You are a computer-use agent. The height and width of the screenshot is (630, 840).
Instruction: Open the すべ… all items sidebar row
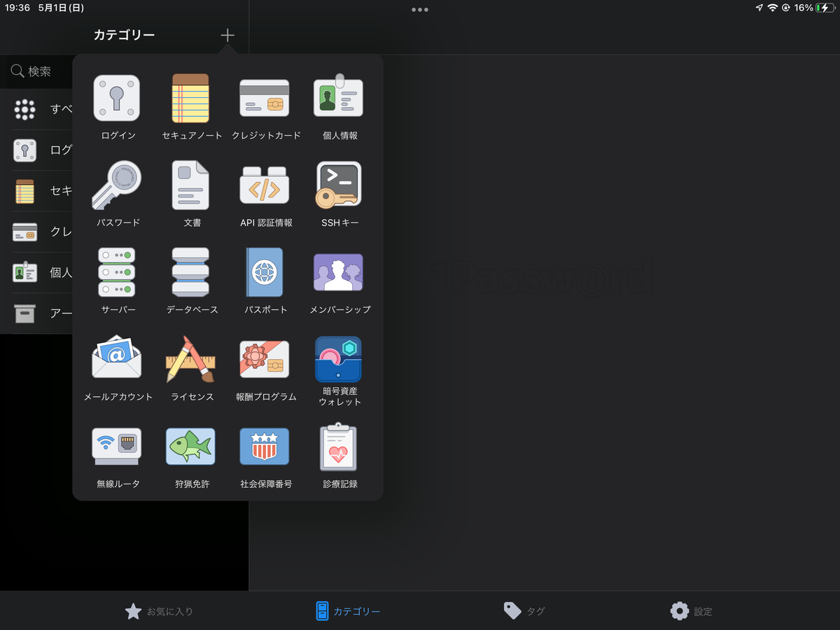36,109
